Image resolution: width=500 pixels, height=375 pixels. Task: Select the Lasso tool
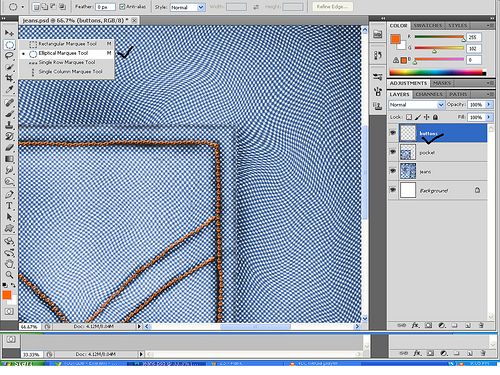[9, 55]
